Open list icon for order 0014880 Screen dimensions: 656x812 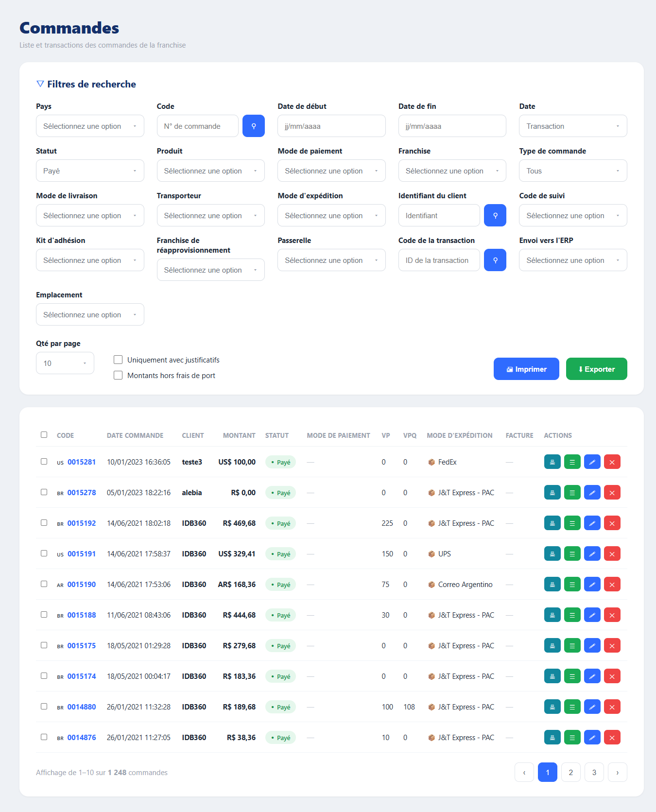(572, 707)
